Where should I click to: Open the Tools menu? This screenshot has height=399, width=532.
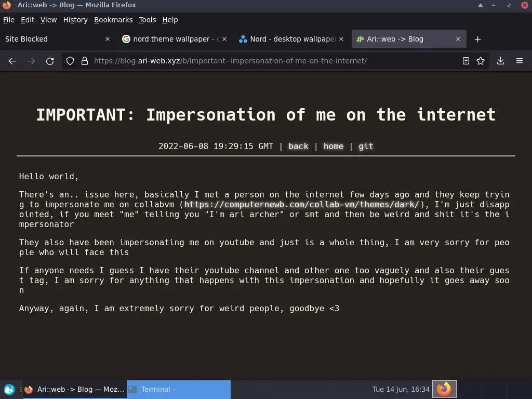[x=147, y=20]
